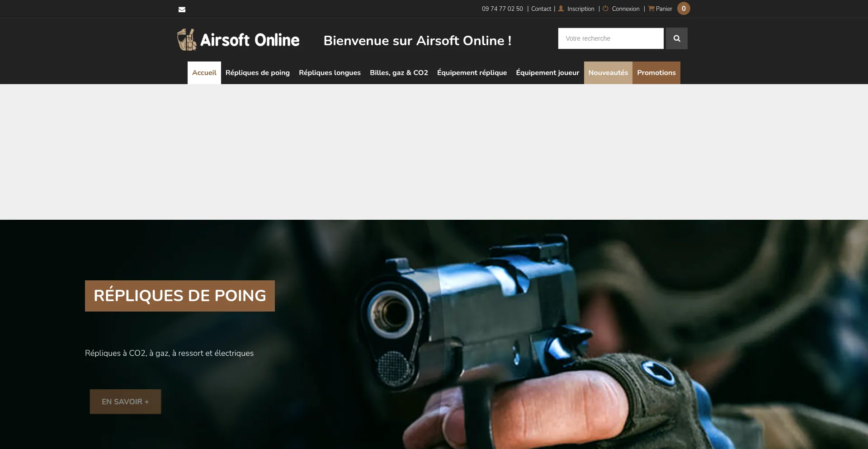Open Billes, gaz & CO2 menu
The image size is (868, 449).
[399, 73]
